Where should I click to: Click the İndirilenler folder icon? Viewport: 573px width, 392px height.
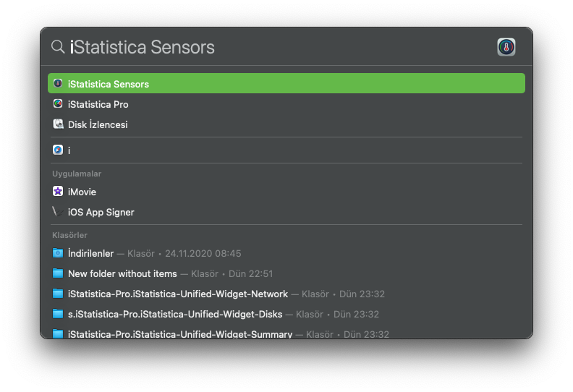tap(58, 253)
